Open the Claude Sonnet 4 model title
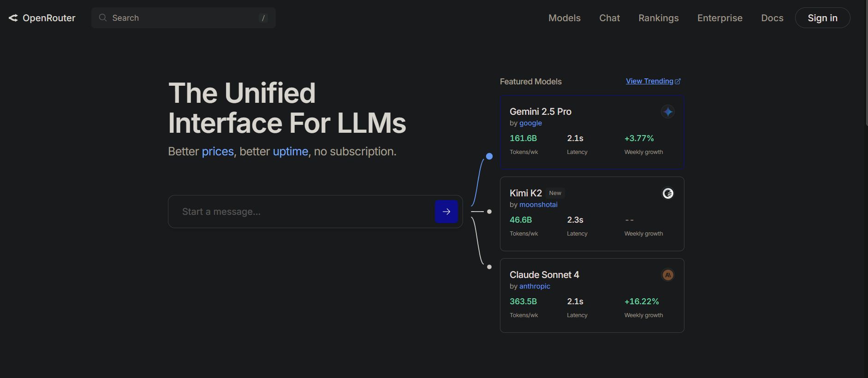 [x=544, y=275]
